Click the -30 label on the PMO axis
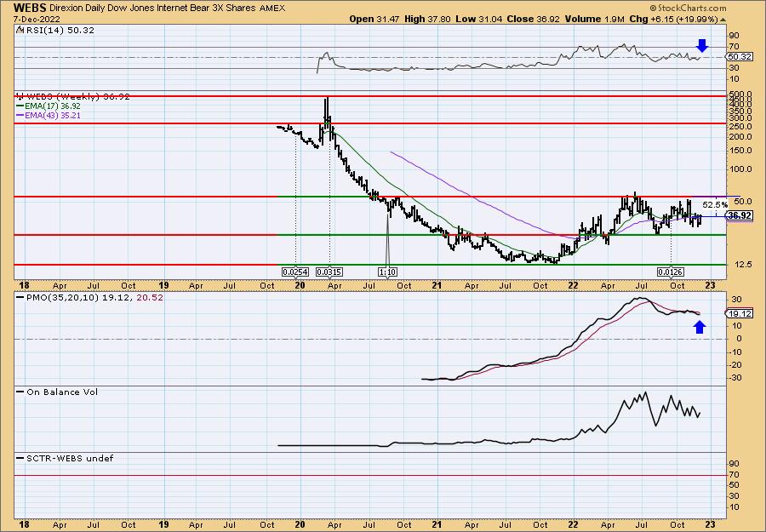The height and width of the screenshot is (532, 766). (735, 378)
